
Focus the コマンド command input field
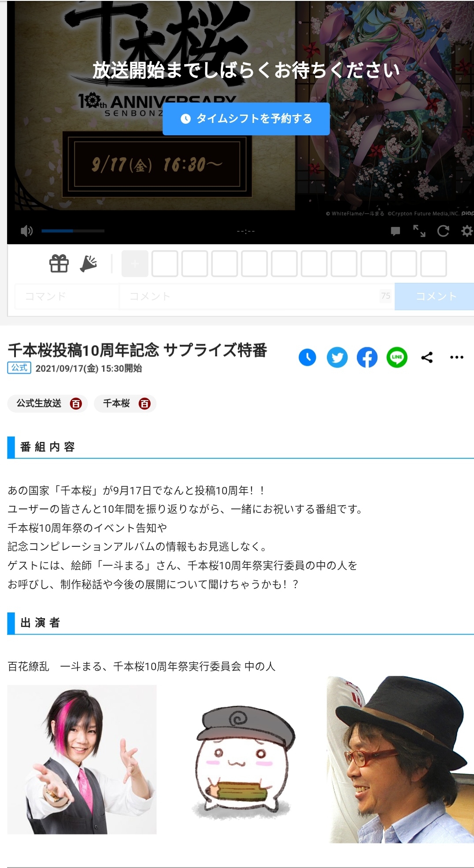67,296
